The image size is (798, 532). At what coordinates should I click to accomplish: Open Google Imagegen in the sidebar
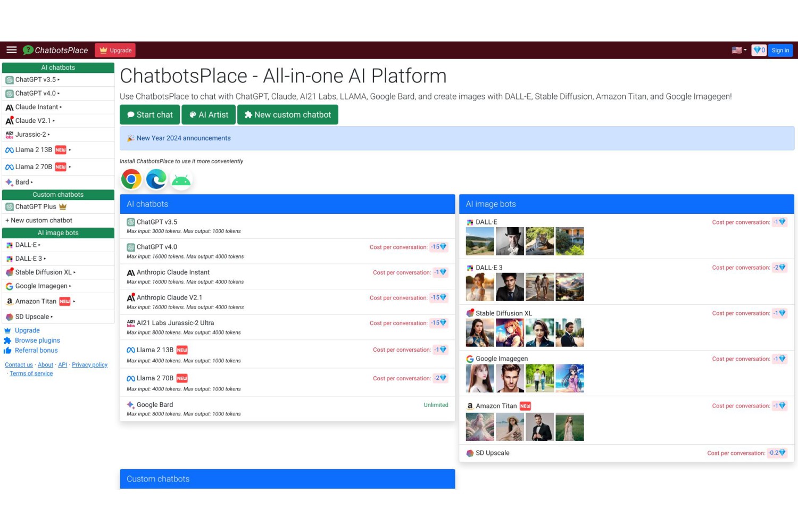(58, 286)
